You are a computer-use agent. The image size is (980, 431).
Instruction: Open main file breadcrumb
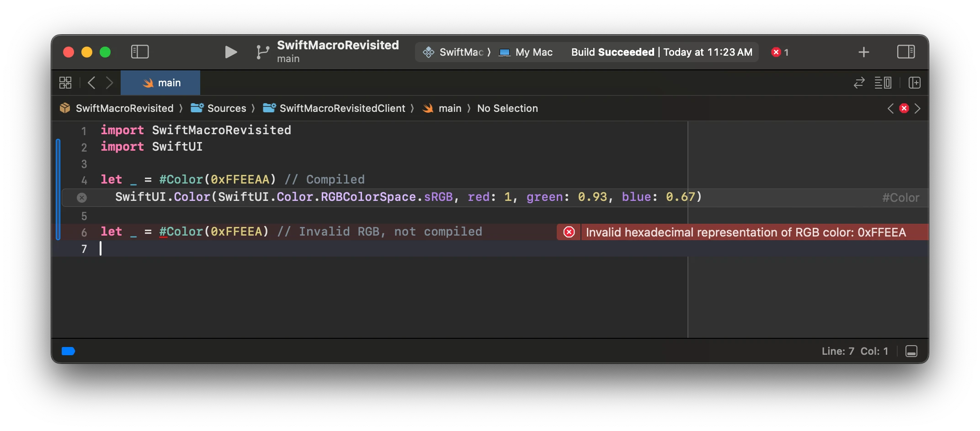tap(442, 108)
